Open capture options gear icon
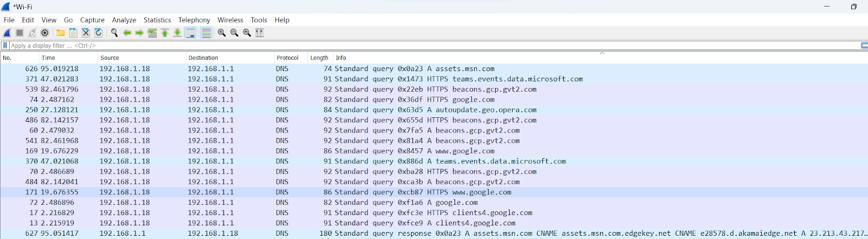Image resolution: width=868 pixels, height=239 pixels. (45, 33)
